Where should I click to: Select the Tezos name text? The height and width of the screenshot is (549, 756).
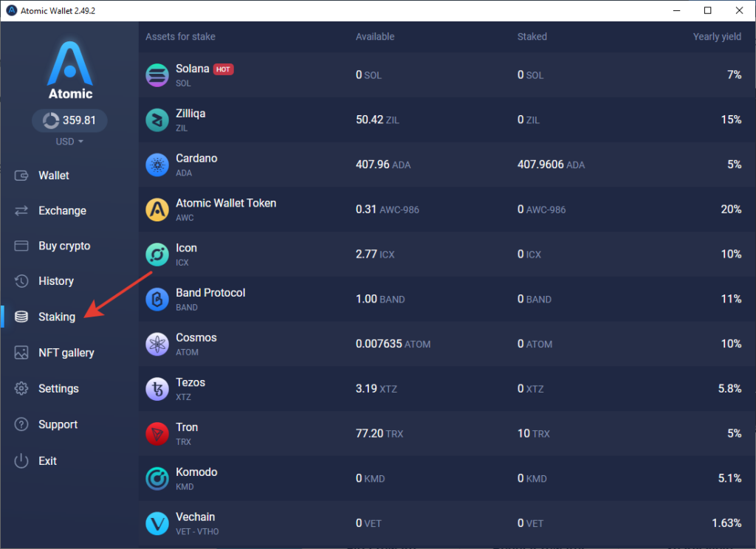(190, 383)
